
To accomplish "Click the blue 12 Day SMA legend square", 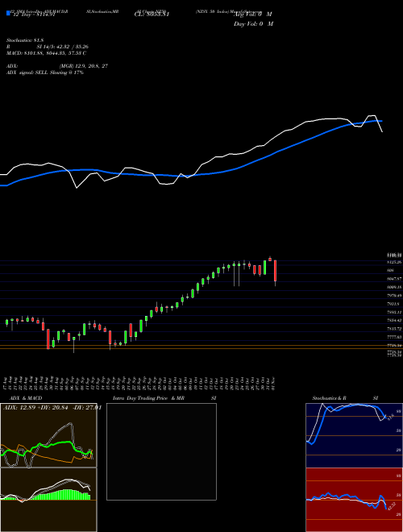I will (x=8, y=13).
